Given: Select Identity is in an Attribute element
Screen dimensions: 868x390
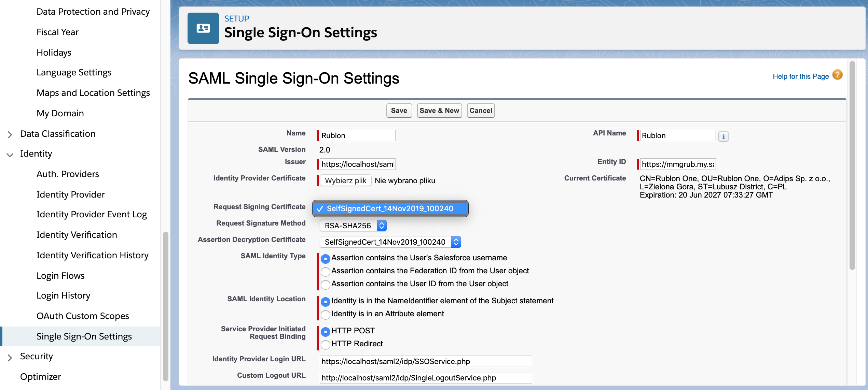Looking at the screenshot, I should coord(326,315).
